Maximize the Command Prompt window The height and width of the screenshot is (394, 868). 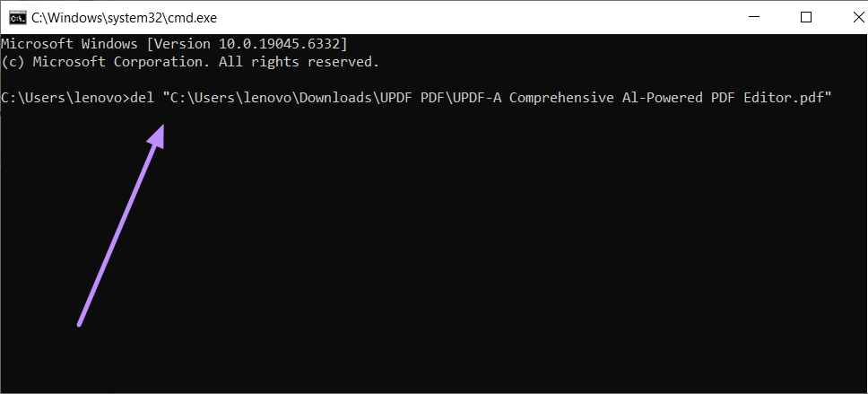pyautogui.click(x=806, y=17)
